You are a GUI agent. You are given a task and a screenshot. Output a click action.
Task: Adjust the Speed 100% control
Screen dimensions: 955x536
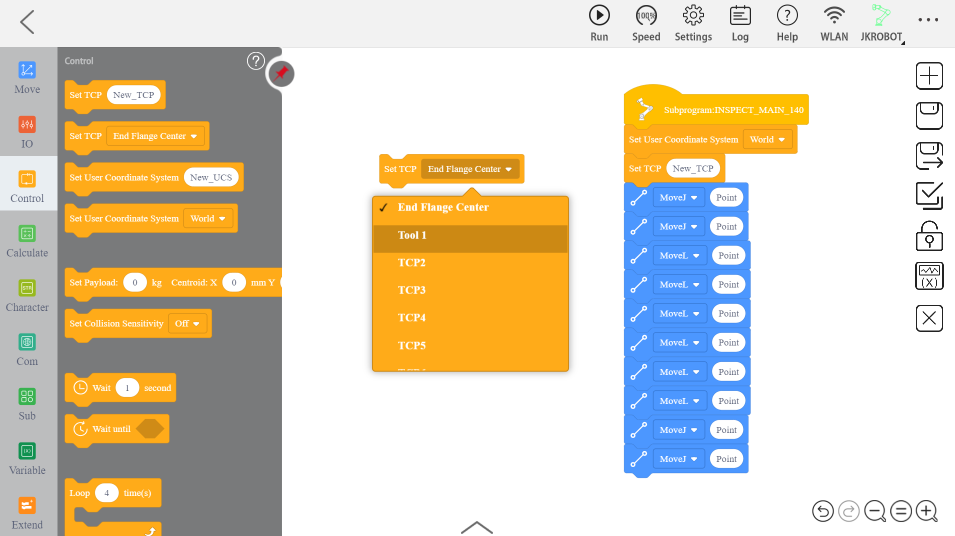[x=646, y=23]
